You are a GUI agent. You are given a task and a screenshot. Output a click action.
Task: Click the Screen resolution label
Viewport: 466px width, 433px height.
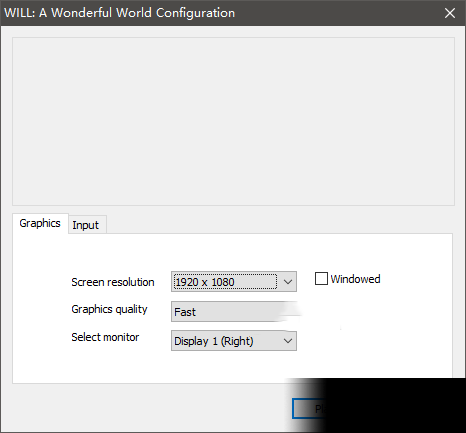[x=113, y=282]
